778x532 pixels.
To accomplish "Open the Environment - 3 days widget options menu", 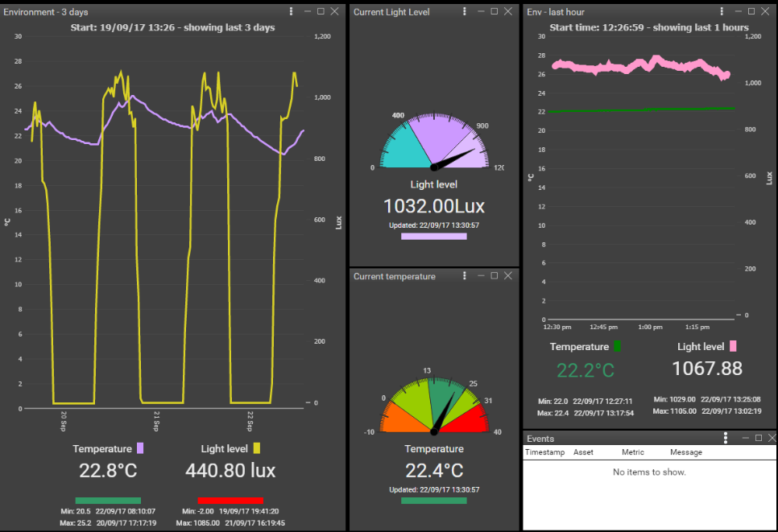I will coord(291,10).
